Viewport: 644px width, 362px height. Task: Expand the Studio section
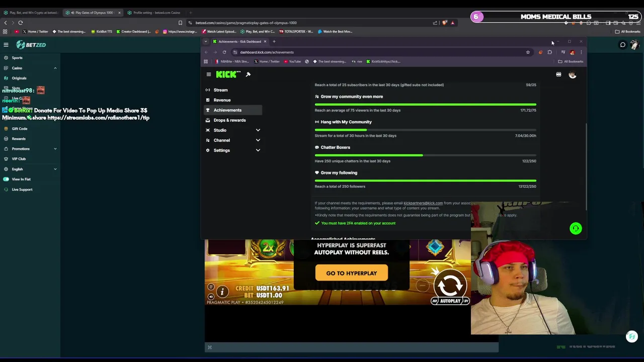click(x=258, y=130)
